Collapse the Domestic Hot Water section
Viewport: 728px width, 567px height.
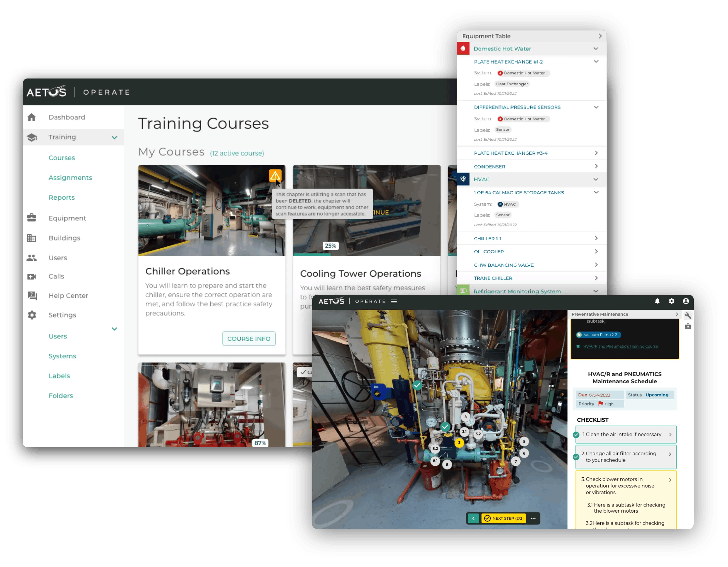point(596,48)
